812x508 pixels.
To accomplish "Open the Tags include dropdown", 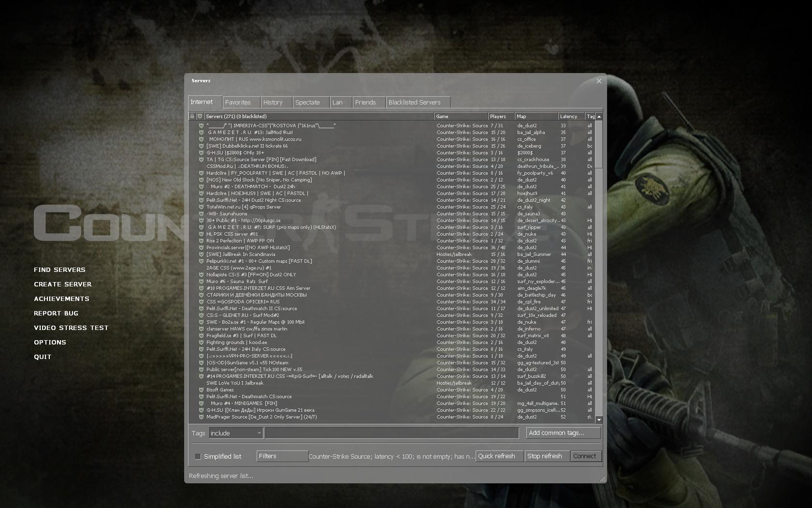I will 236,433.
